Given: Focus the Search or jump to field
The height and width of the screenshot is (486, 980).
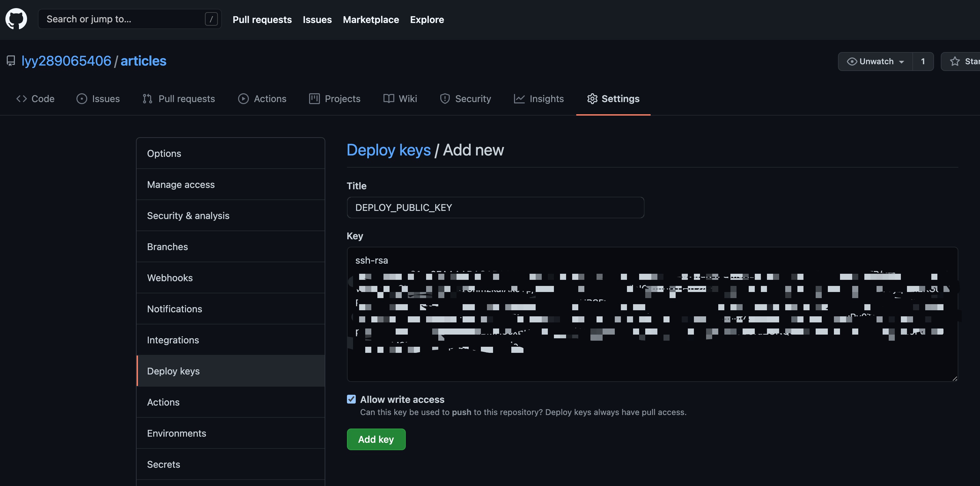Looking at the screenshot, I should 130,19.
